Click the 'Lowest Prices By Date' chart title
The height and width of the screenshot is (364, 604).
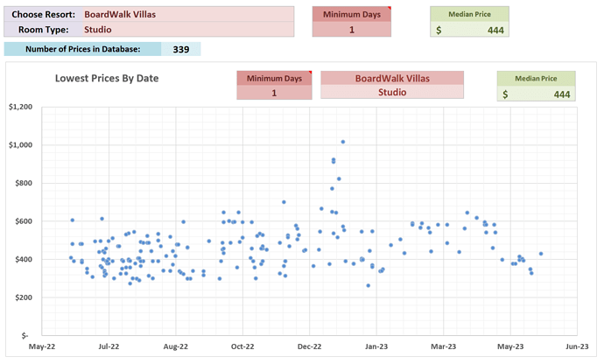tap(107, 78)
